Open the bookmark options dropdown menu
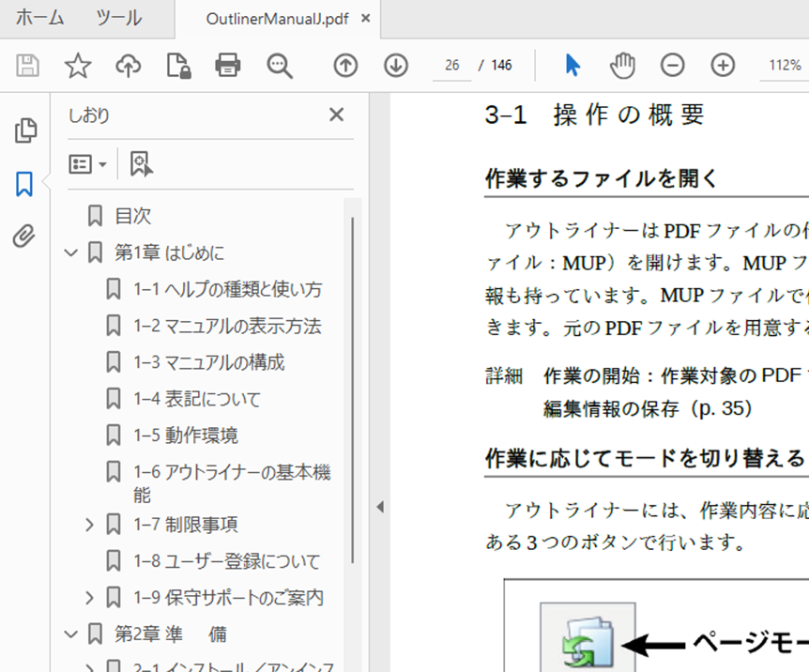The height and width of the screenshot is (672, 809). click(x=87, y=164)
